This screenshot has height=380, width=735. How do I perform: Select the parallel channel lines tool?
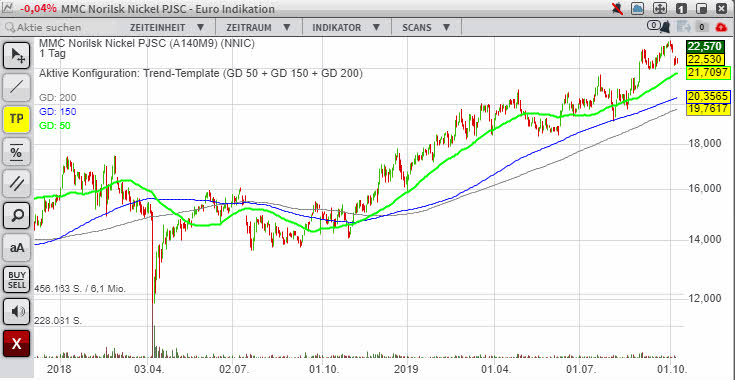coord(17,183)
